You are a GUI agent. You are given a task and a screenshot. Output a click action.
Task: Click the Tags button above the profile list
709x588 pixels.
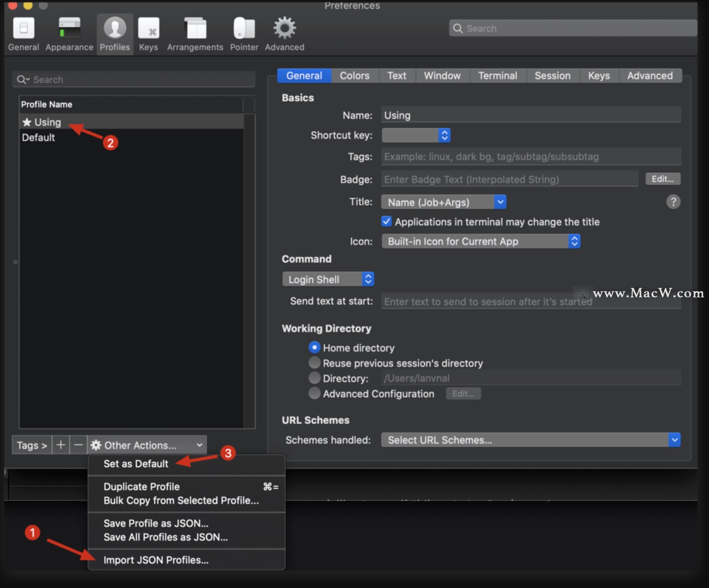click(x=31, y=445)
